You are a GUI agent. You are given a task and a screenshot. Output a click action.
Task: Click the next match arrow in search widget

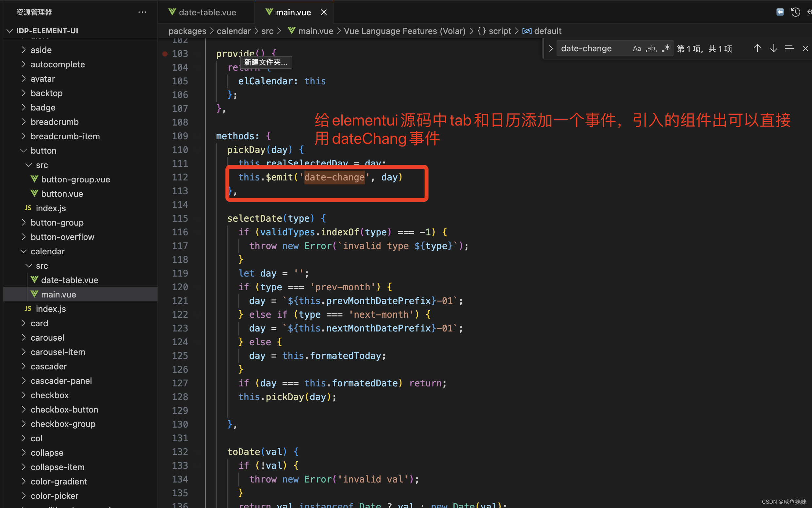click(773, 48)
